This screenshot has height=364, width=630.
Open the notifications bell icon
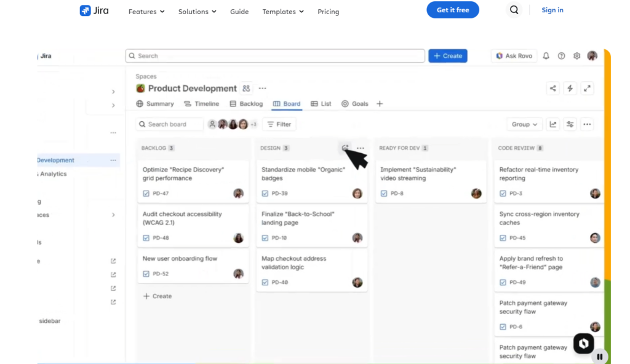tap(546, 56)
